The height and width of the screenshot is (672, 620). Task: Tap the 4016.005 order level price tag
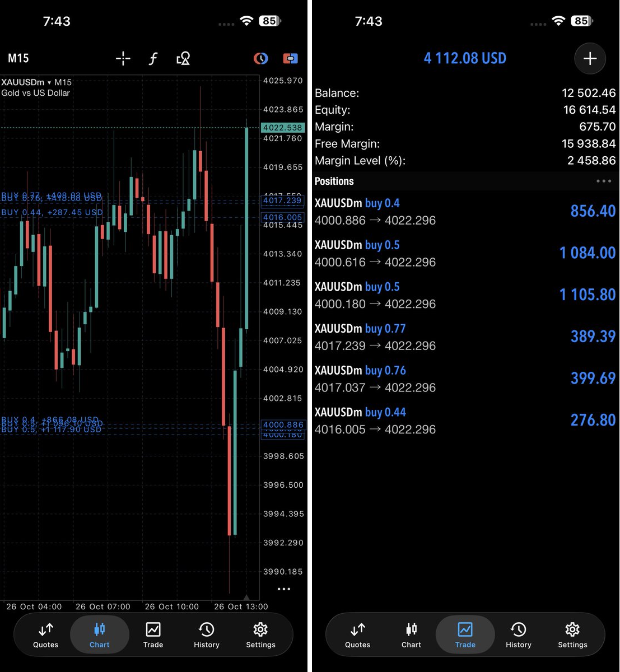coord(283,217)
